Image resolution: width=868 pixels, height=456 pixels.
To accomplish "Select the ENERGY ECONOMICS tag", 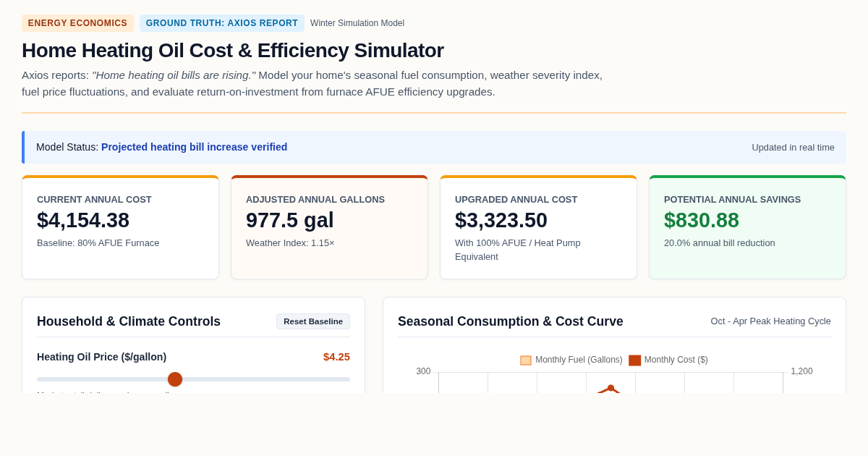I will 77,23.
